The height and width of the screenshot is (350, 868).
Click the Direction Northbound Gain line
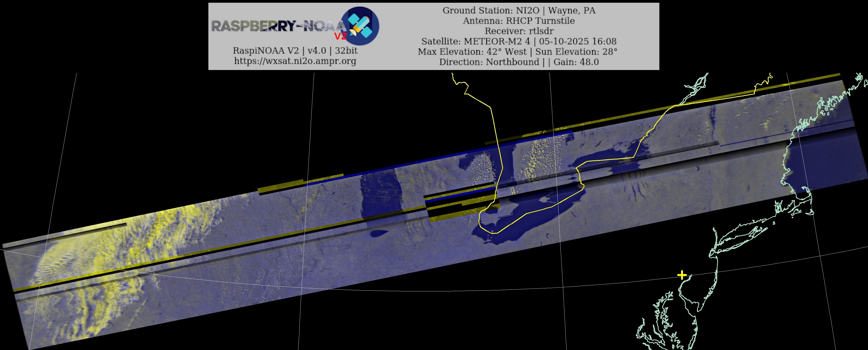[x=519, y=62]
